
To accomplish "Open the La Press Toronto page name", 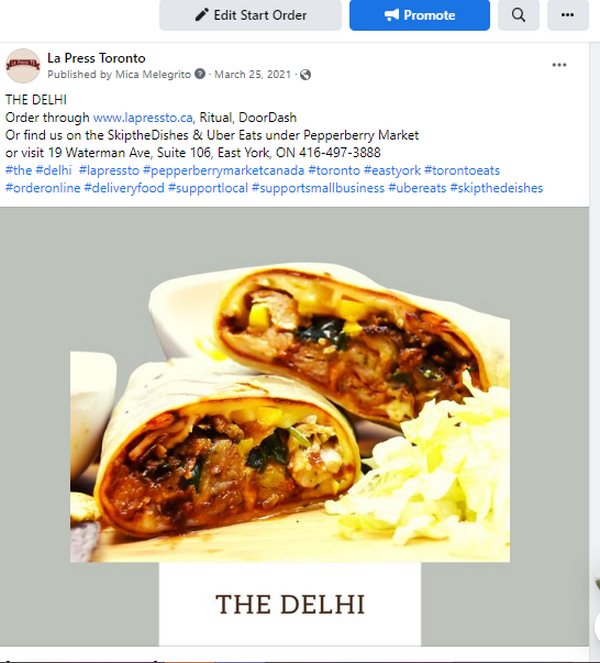I will 96,58.
